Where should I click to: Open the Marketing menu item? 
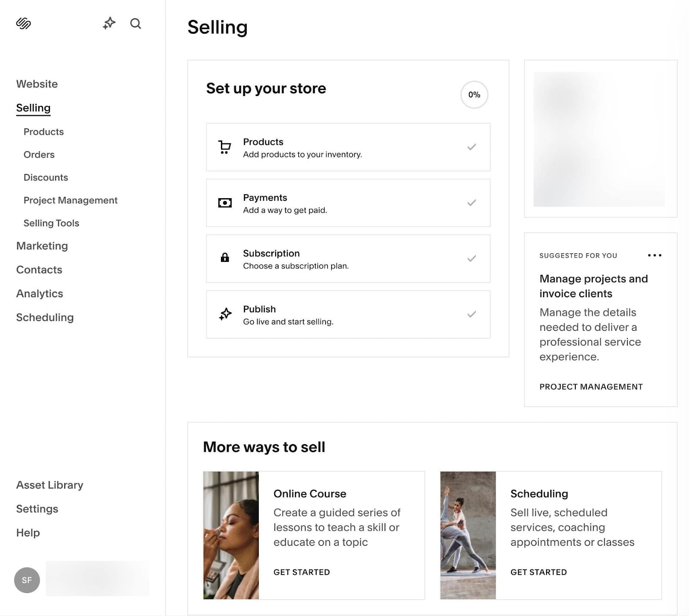(42, 246)
